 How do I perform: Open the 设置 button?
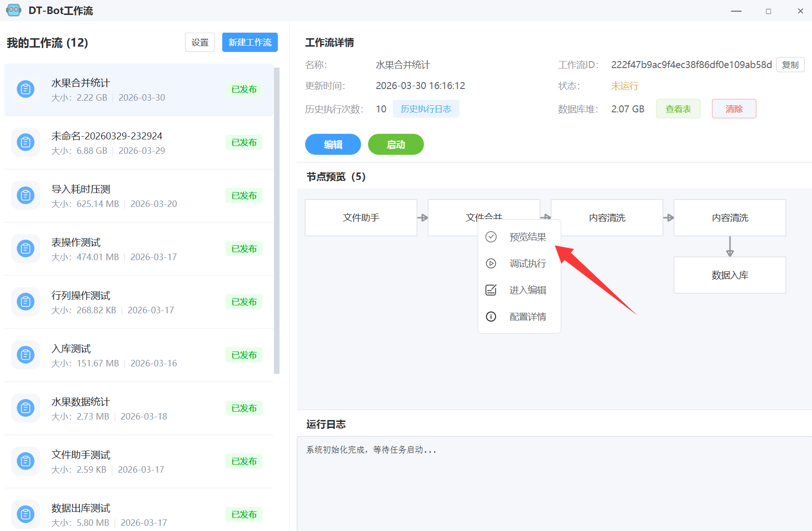pos(200,42)
